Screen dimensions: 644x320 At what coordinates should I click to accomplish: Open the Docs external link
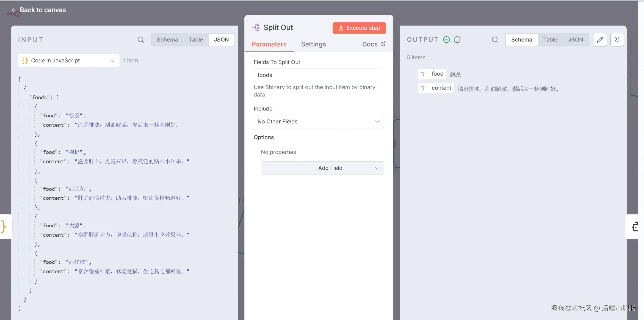[x=374, y=44]
